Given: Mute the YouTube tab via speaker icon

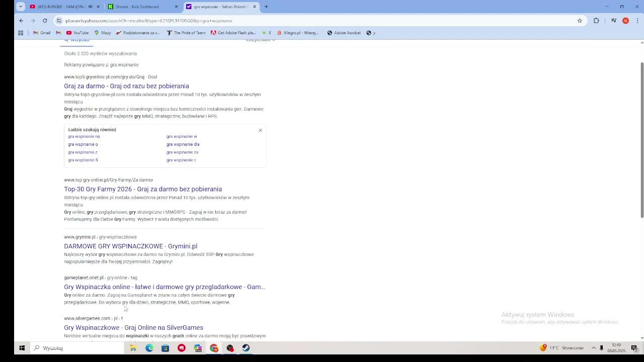Looking at the screenshot, I should [x=90, y=7].
